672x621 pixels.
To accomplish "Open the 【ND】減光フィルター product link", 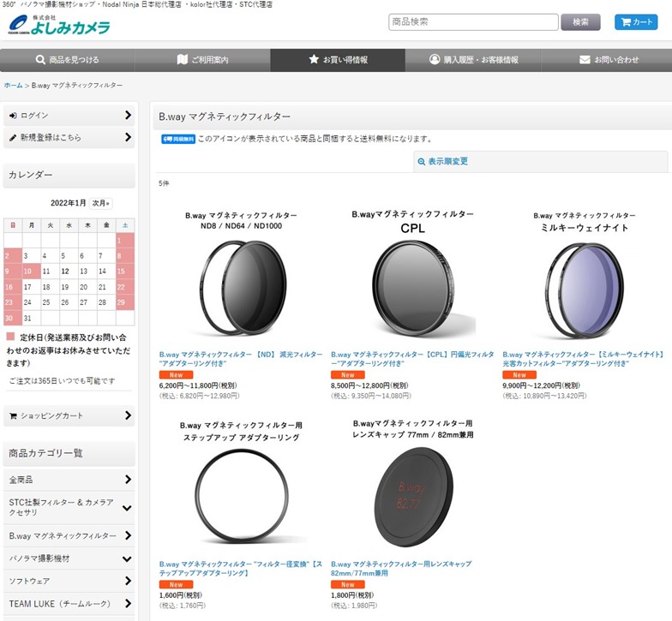I will 240,359.
